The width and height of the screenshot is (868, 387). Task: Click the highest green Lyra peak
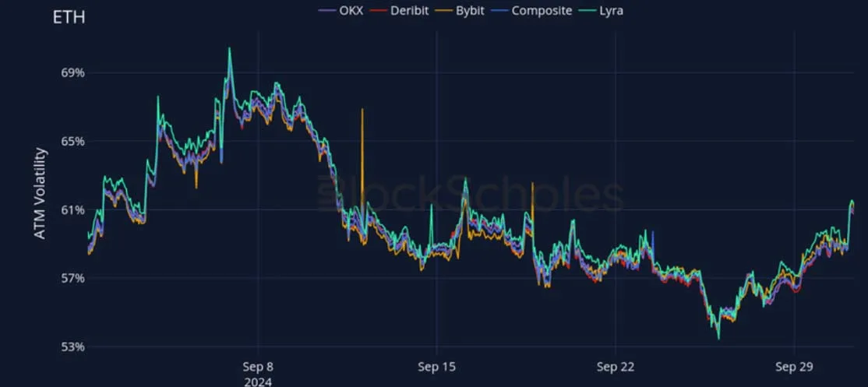[229, 48]
